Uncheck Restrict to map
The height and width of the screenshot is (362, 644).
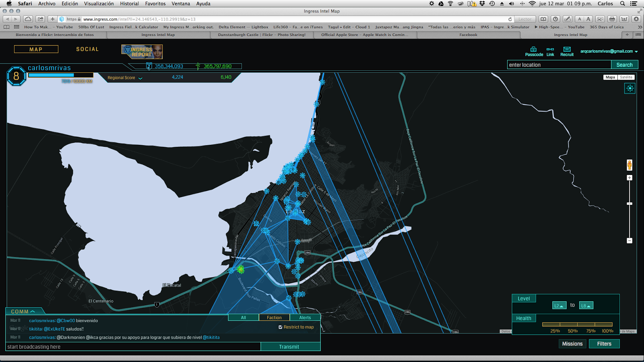[x=280, y=327]
